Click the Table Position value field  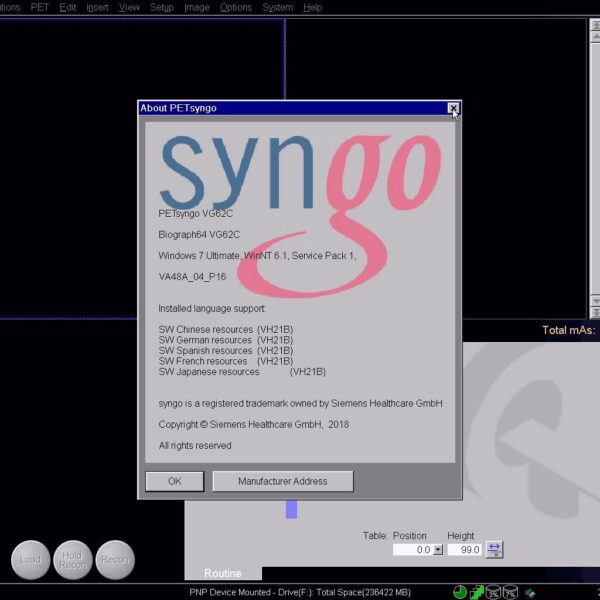coord(413,550)
